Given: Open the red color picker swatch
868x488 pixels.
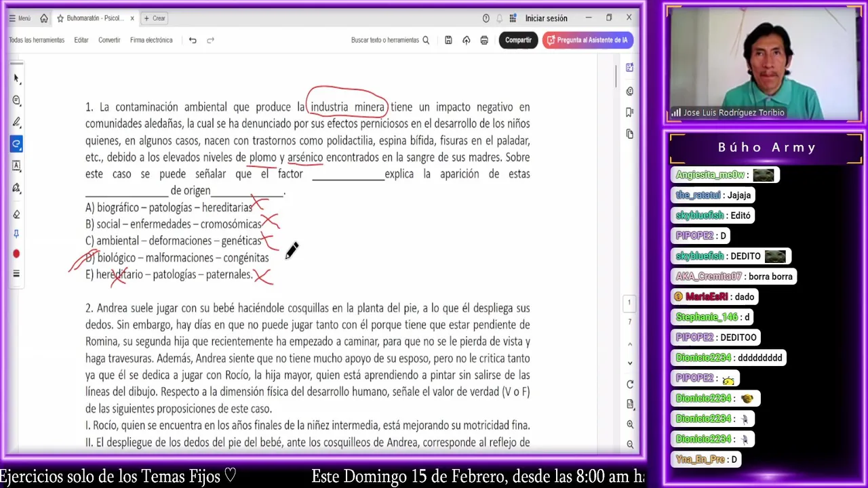Looking at the screenshot, I should (x=16, y=254).
